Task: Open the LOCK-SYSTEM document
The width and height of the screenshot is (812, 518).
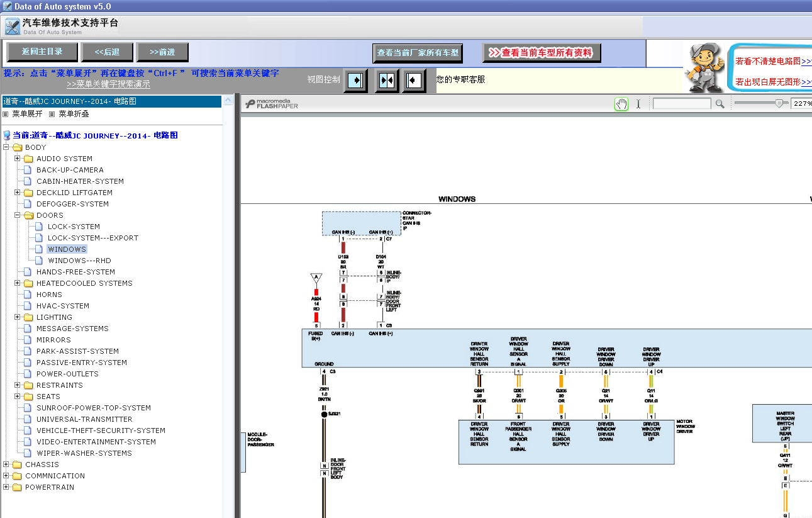Action: 74,227
